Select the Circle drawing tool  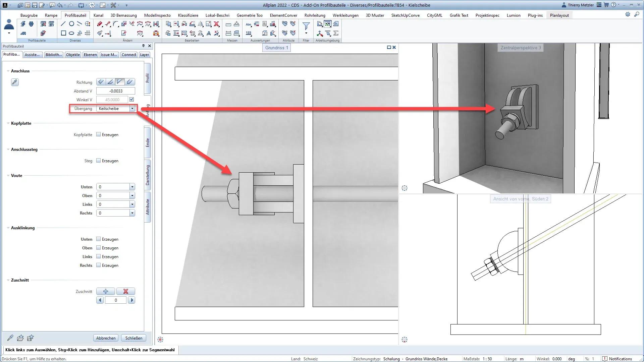71,24
